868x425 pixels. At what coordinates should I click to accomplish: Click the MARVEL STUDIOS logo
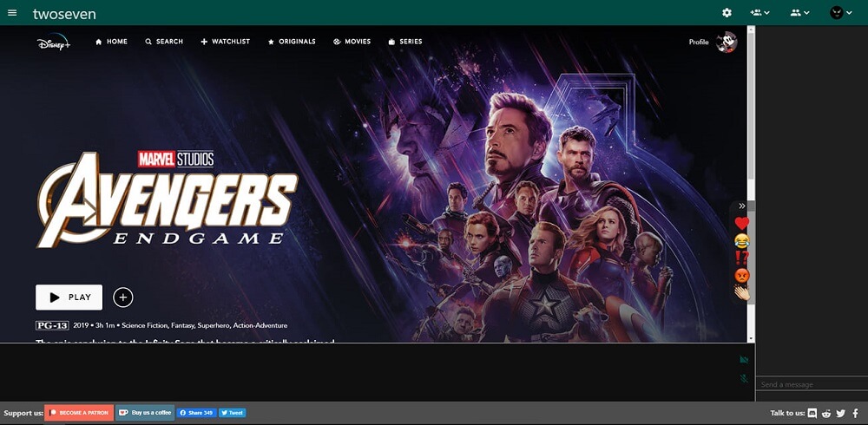(175, 160)
